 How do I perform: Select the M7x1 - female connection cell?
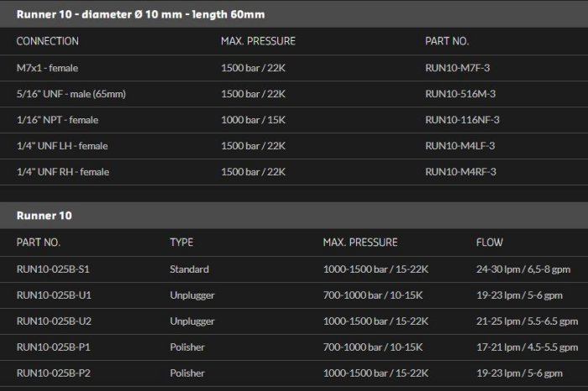(x=47, y=68)
